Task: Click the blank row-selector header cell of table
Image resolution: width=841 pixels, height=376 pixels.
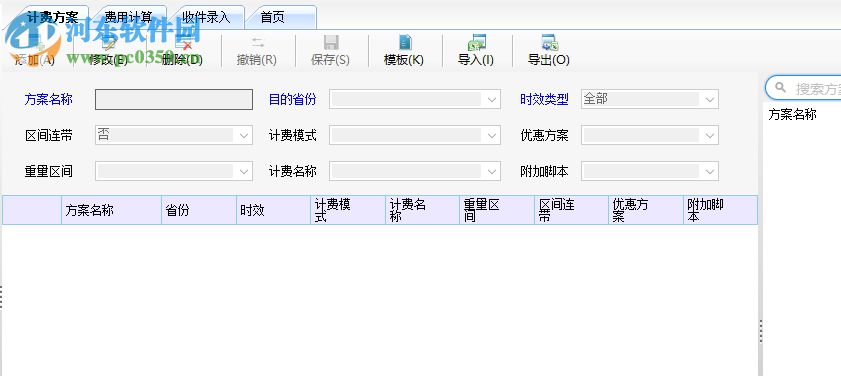Action: coord(32,210)
